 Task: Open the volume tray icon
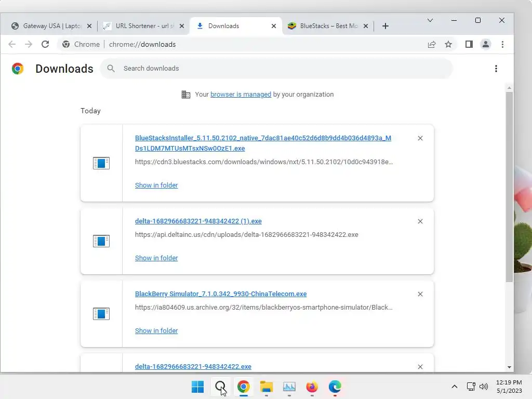tap(484, 387)
